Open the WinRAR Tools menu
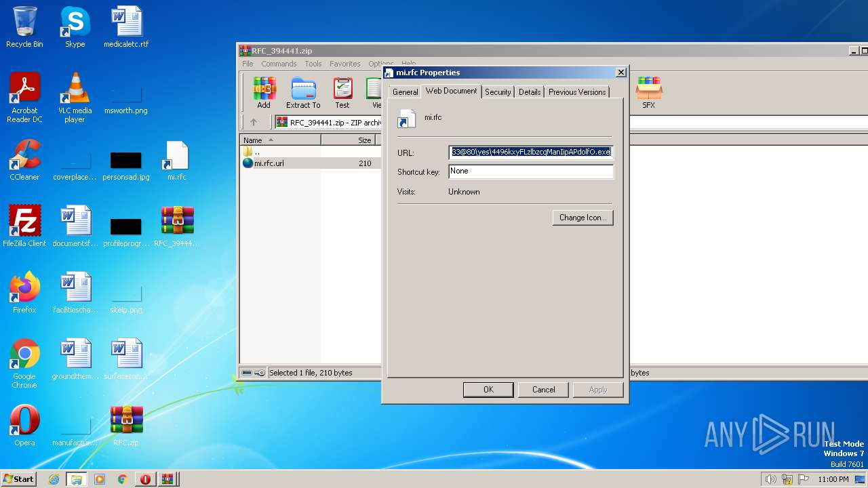 313,64
